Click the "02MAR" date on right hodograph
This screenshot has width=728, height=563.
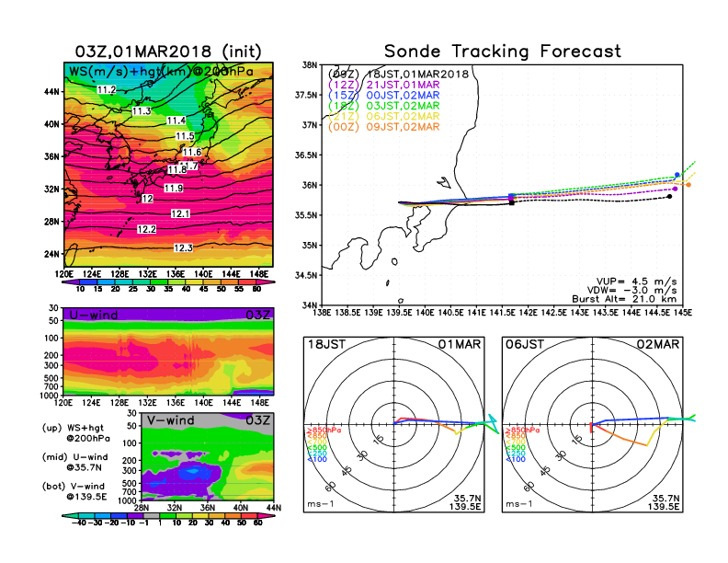click(658, 344)
